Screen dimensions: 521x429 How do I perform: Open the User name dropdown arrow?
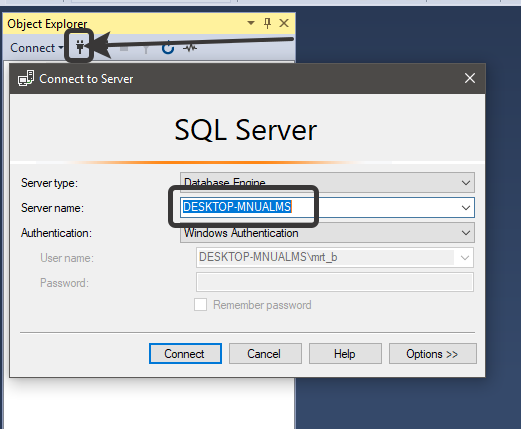tap(465, 257)
